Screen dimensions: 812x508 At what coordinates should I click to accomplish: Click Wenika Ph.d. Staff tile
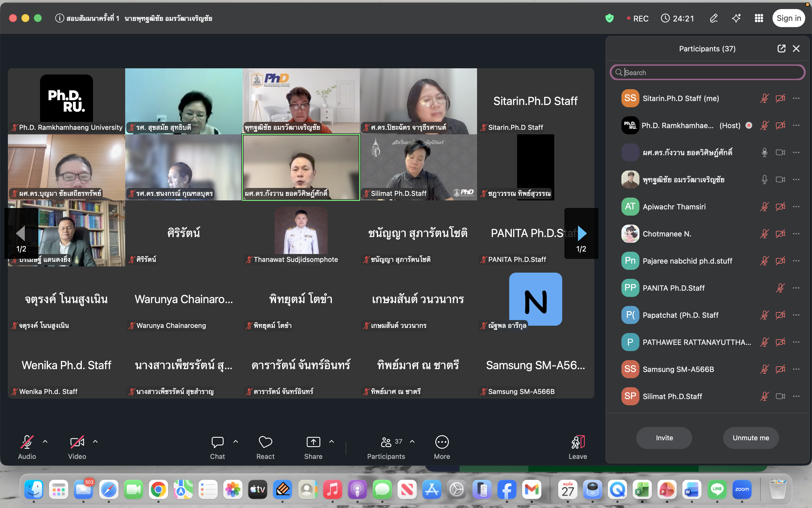pos(67,365)
